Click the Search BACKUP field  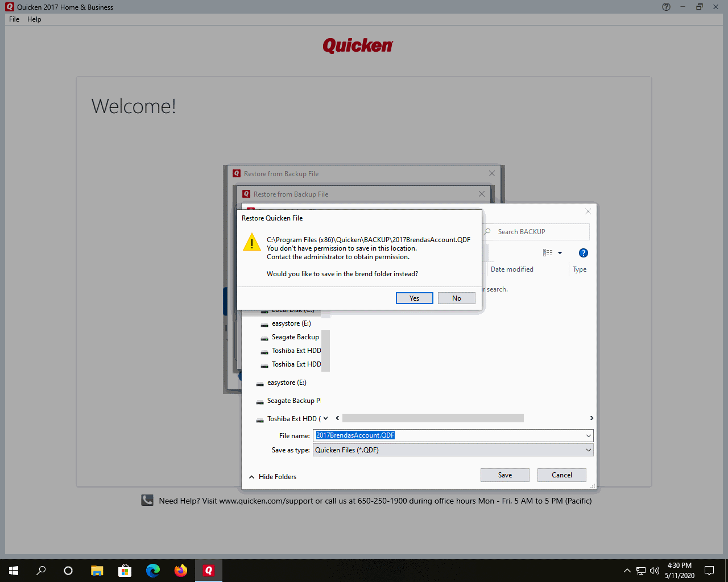click(x=536, y=232)
